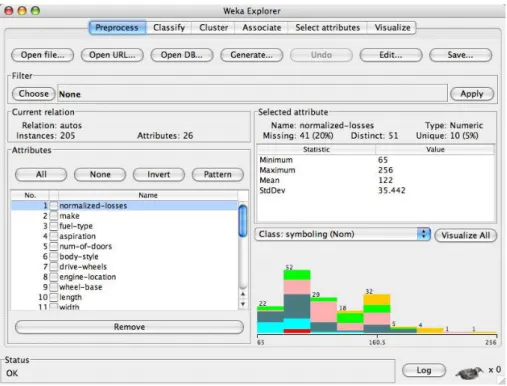This screenshot has height=386, width=507.
Task: Click the histogram bar labeled 32
Action: [x=377, y=314]
